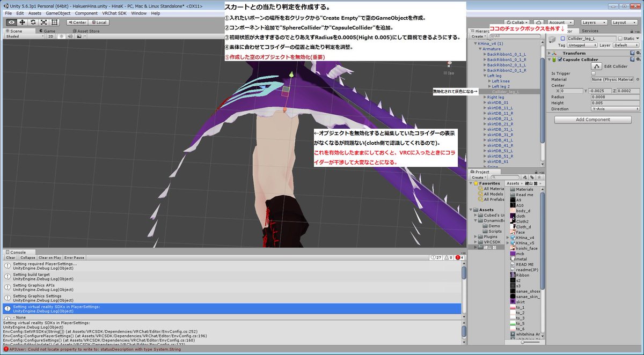Toggle the Static checkbox
644x355 pixels.
point(620,39)
